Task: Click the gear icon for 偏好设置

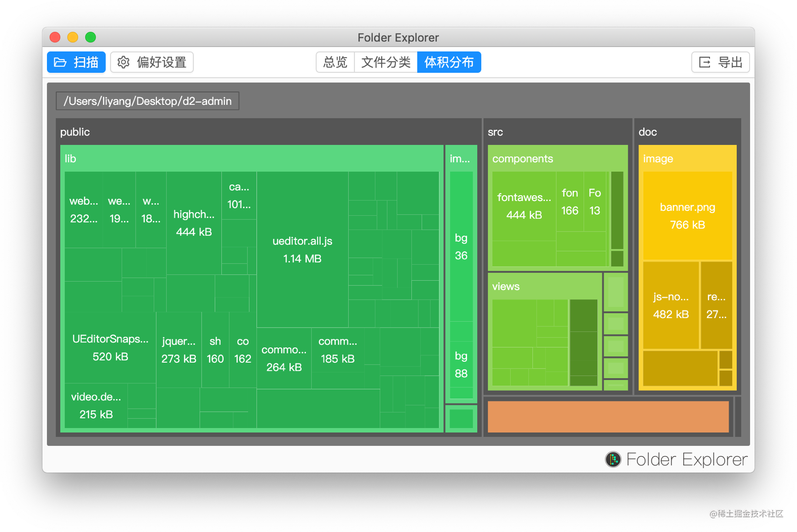Action: click(x=123, y=62)
